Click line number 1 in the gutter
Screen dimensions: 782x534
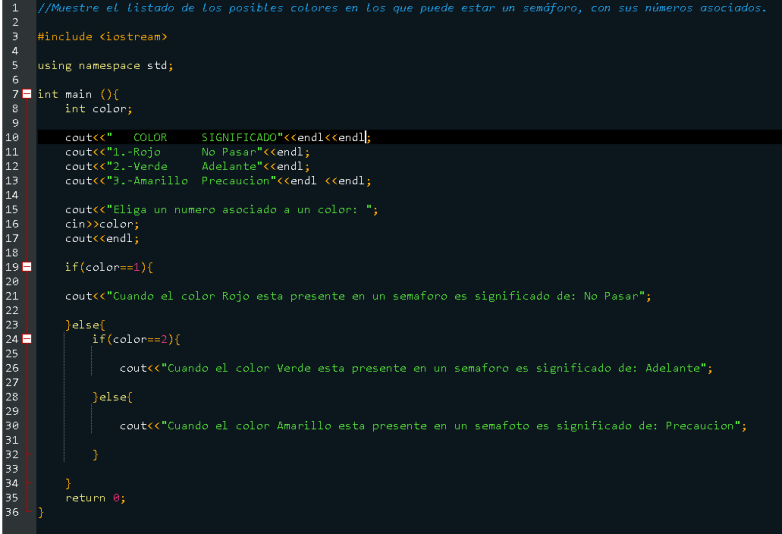tap(14, 8)
